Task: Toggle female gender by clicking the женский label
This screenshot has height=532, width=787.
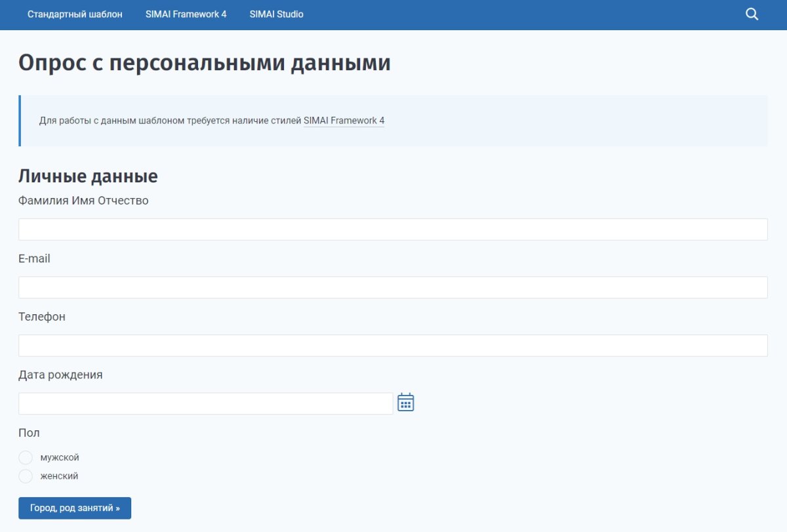Action: pyautogui.click(x=59, y=476)
